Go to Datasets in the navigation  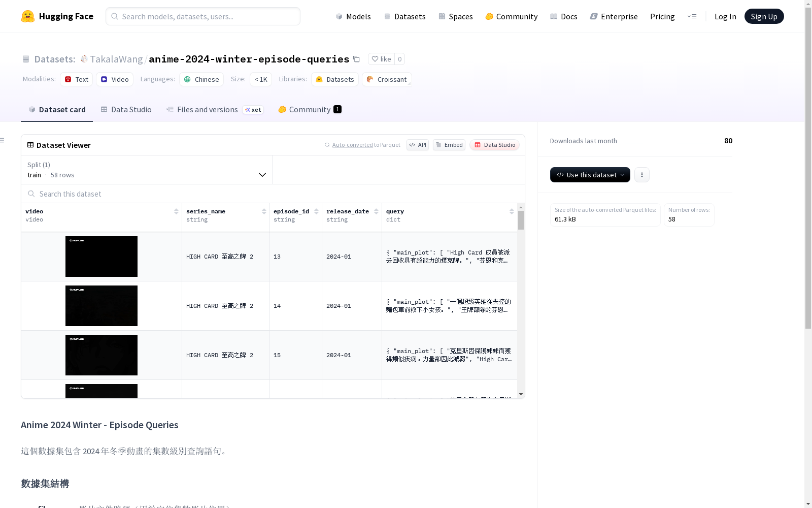(404, 16)
